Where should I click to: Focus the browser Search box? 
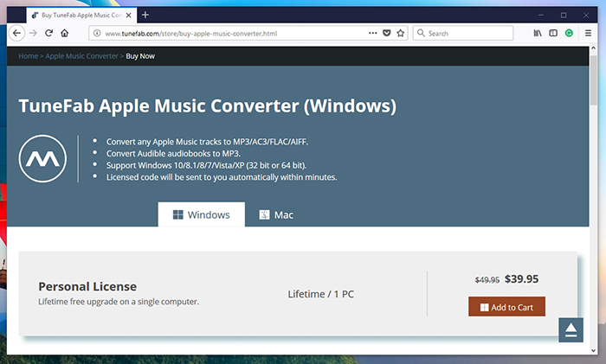[463, 33]
